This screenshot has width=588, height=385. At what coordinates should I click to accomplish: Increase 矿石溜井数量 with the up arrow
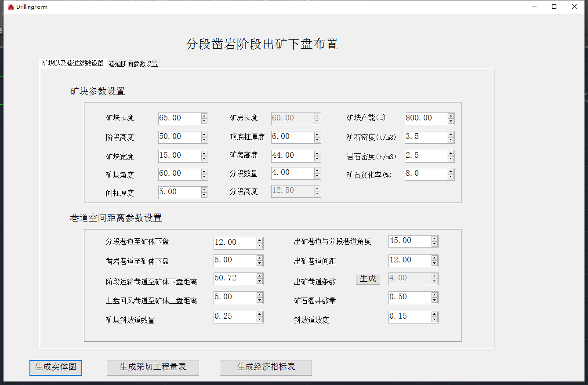(x=435, y=295)
